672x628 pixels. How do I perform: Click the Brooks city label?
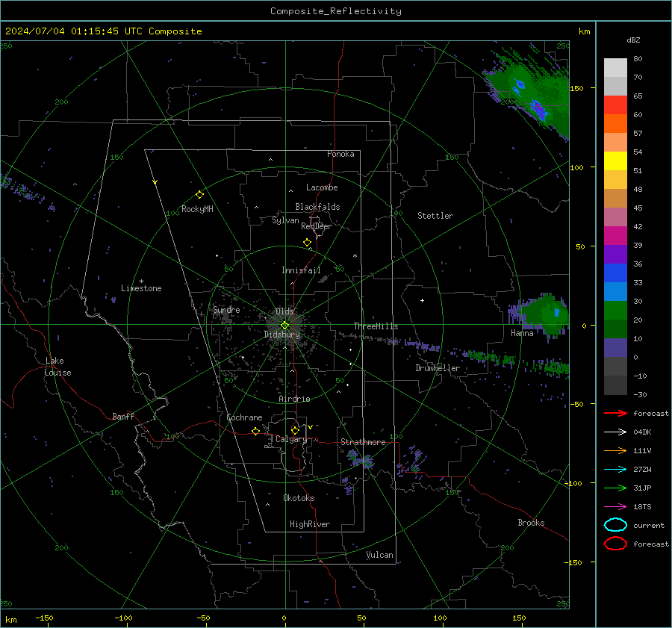click(531, 523)
